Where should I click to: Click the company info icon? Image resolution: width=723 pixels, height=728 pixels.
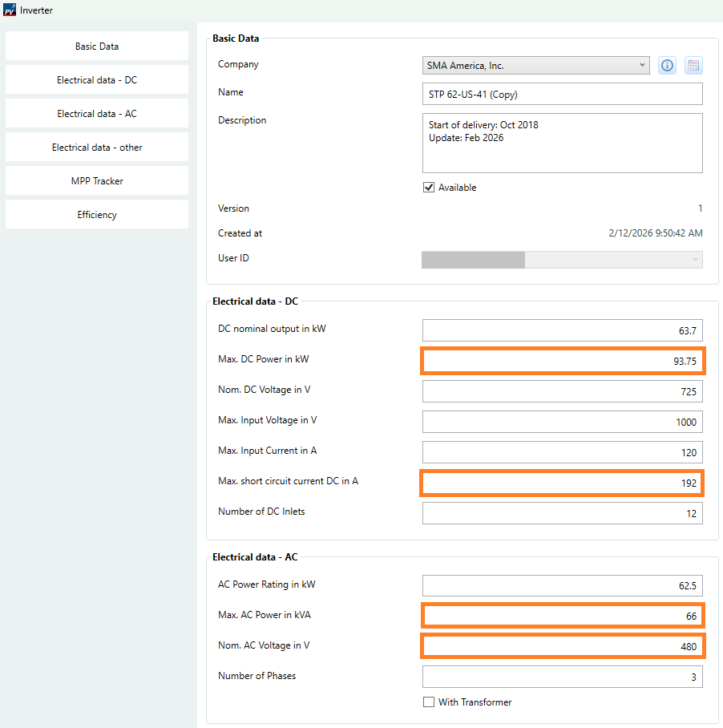coord(667,66)
